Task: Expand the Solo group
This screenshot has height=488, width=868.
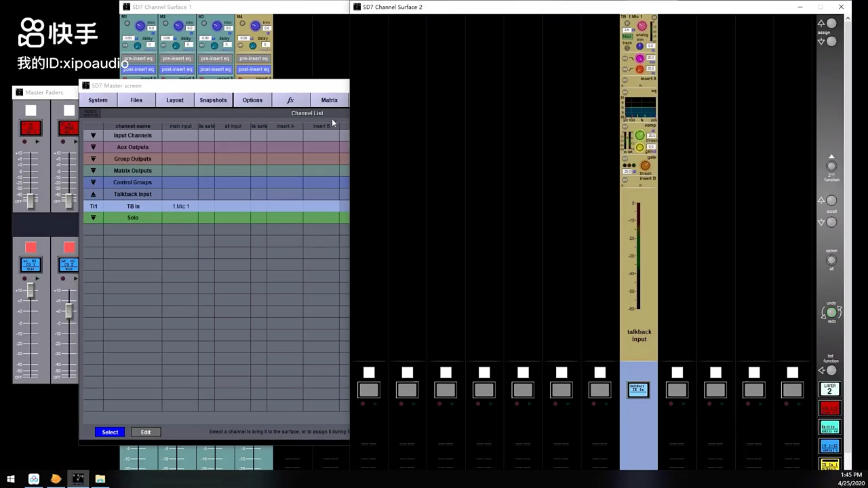Action: tap(94, 218)
